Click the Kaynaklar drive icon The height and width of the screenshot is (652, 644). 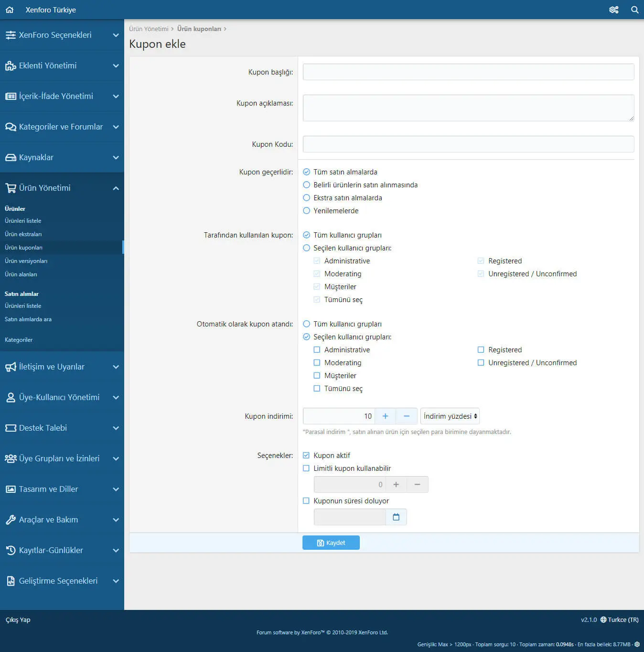pos(11,157)
